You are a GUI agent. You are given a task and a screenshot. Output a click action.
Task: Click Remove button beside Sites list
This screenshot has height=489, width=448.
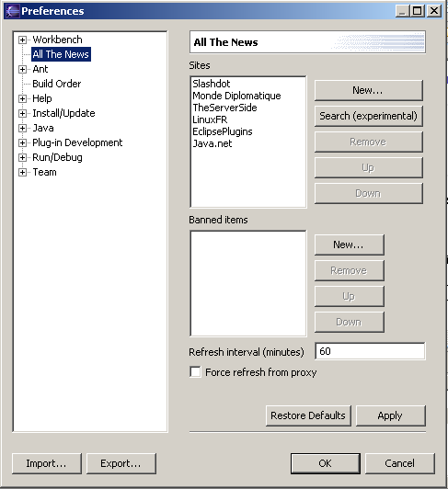369,142
